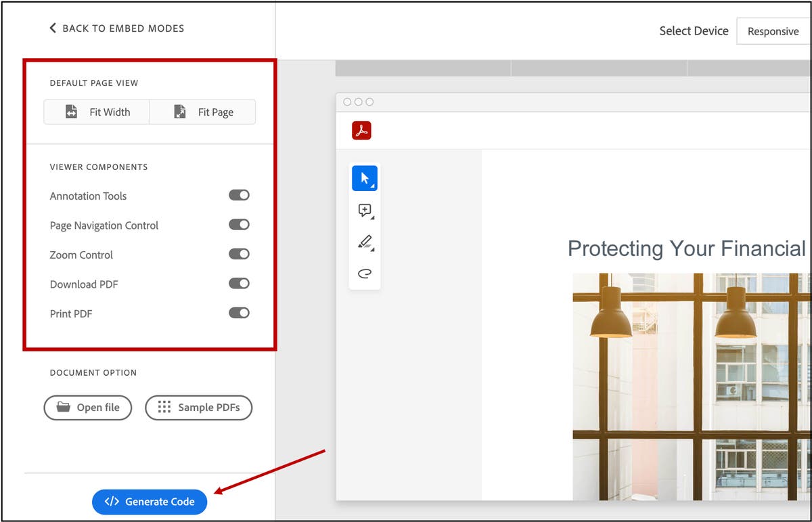Select the arrow selection tool
Screen dimensions: 812x522
pyautogui.click(x=365, y=179)
